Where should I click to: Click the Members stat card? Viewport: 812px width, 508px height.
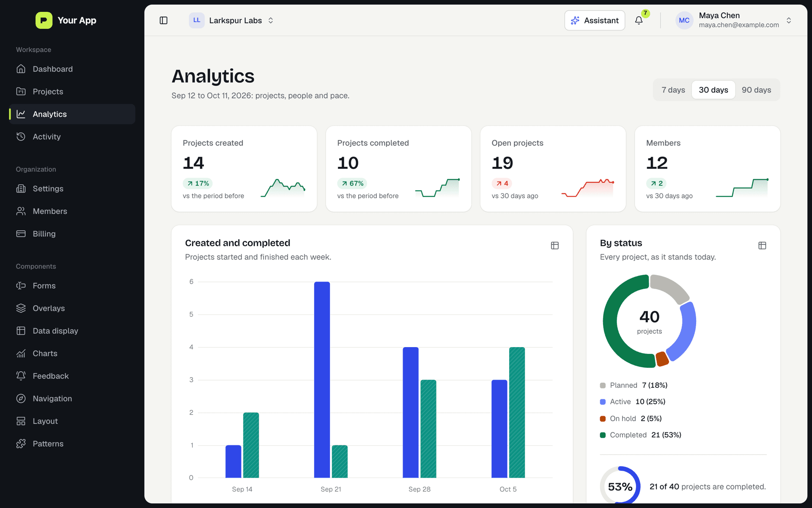[707, 168]
